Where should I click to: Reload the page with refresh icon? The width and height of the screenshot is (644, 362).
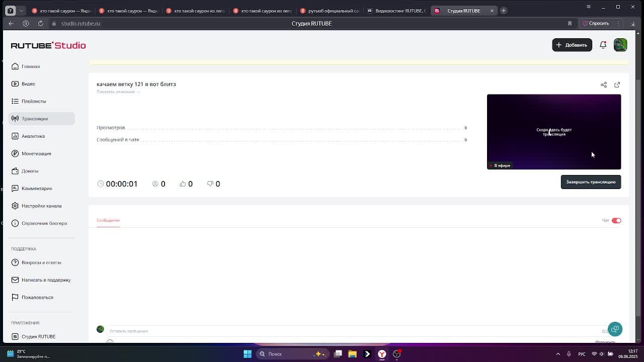tap(40, 23)
